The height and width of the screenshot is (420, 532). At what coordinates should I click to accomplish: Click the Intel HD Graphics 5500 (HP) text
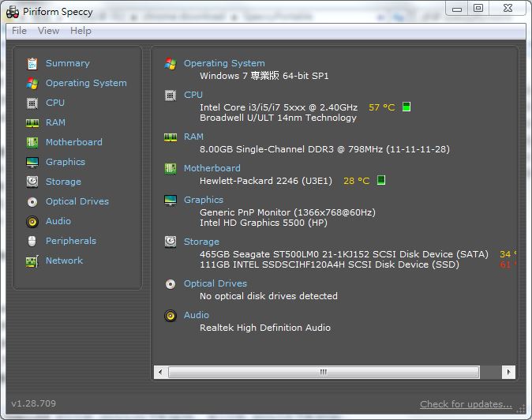click(x=264, y=223)
